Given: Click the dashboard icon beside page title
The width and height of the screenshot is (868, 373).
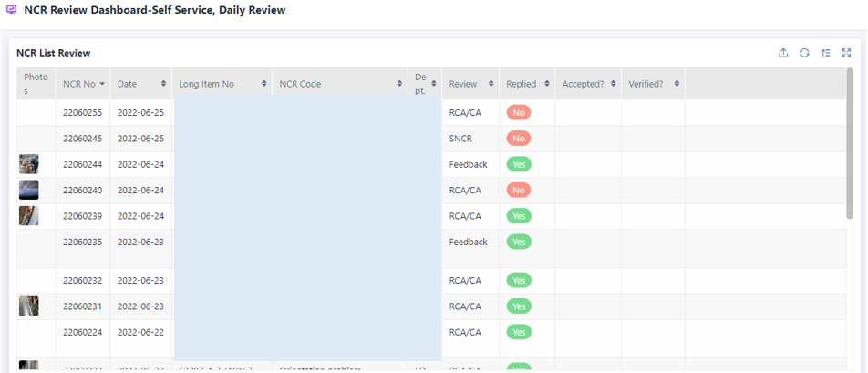Looking at the screenshot, I should (x=12, y=10).
